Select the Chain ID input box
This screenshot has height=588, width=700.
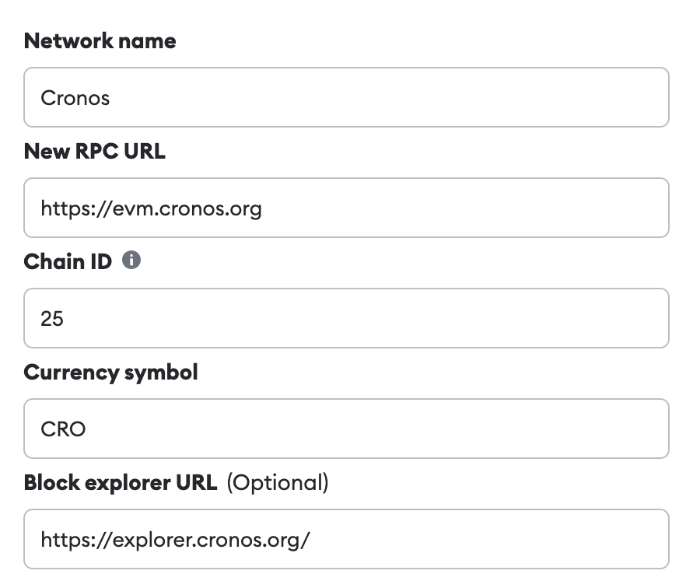tap(346, 318)
